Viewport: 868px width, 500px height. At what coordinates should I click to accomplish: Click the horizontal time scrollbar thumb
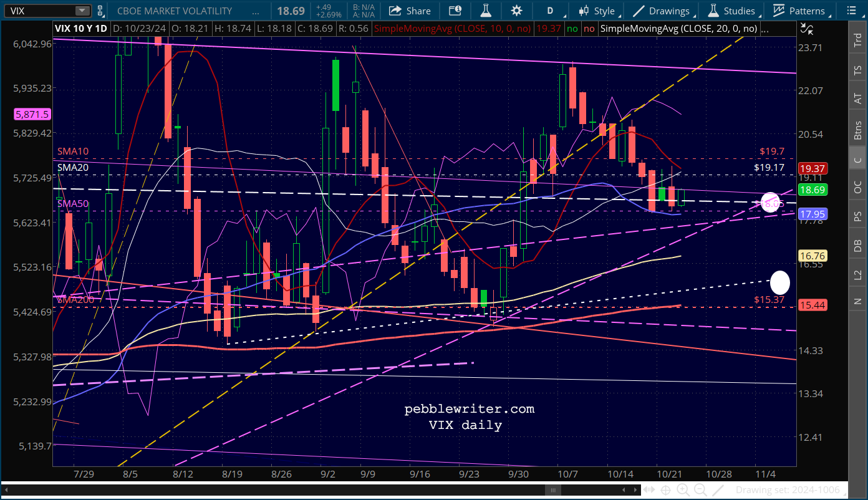[x=552, y=491]
